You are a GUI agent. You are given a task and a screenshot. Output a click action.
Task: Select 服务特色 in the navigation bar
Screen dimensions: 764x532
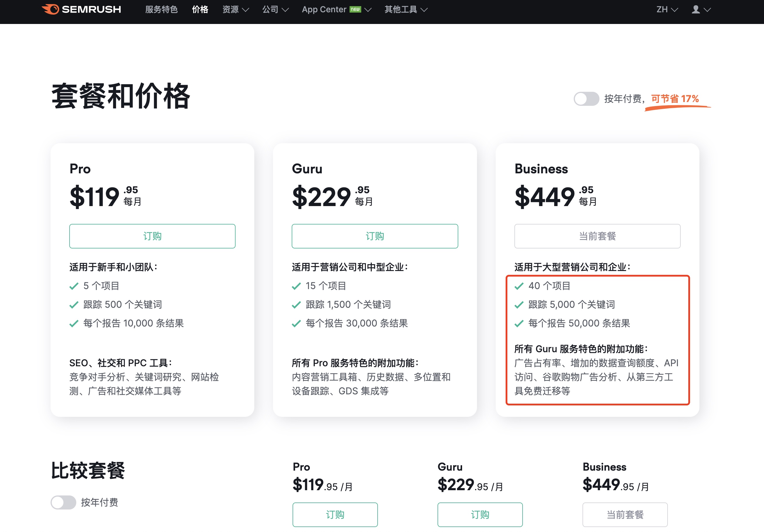tap(161, 9)
